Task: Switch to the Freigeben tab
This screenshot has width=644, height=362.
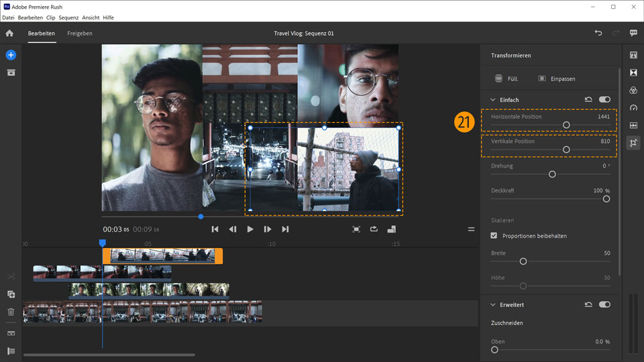Action: pyautogui.click(x=80, y=33)
